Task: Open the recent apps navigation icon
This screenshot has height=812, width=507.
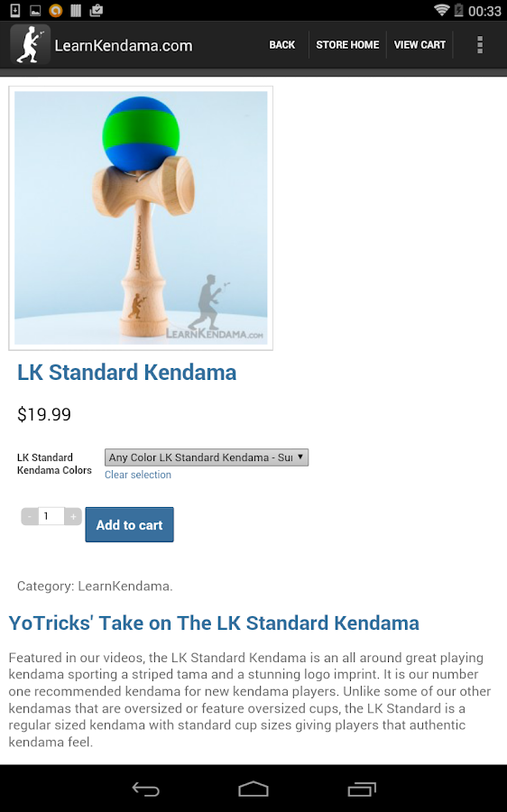Action: [x=362, y=789]
